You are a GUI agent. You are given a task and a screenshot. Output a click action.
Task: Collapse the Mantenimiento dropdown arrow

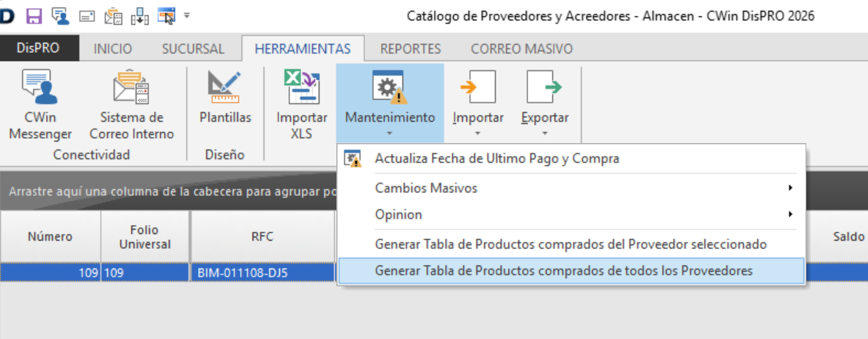pyautogui.click(x=390, y=134)
